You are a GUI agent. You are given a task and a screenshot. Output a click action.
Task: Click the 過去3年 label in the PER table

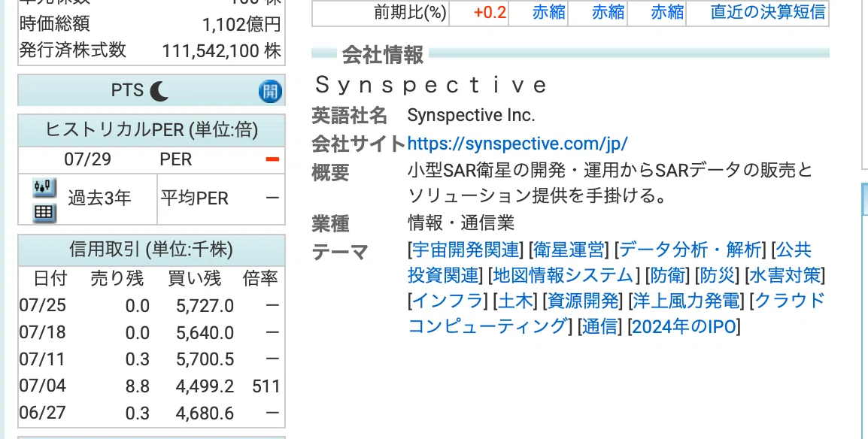click(x=99, y=198)
